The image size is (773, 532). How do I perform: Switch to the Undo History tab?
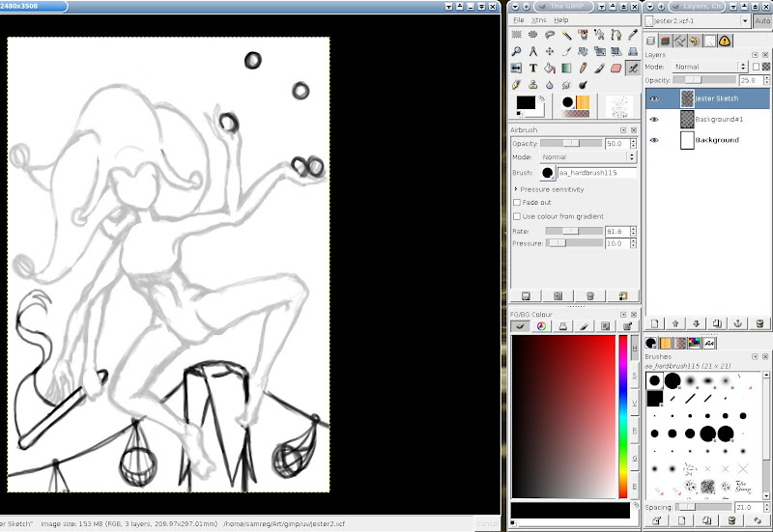click(695, 41)
